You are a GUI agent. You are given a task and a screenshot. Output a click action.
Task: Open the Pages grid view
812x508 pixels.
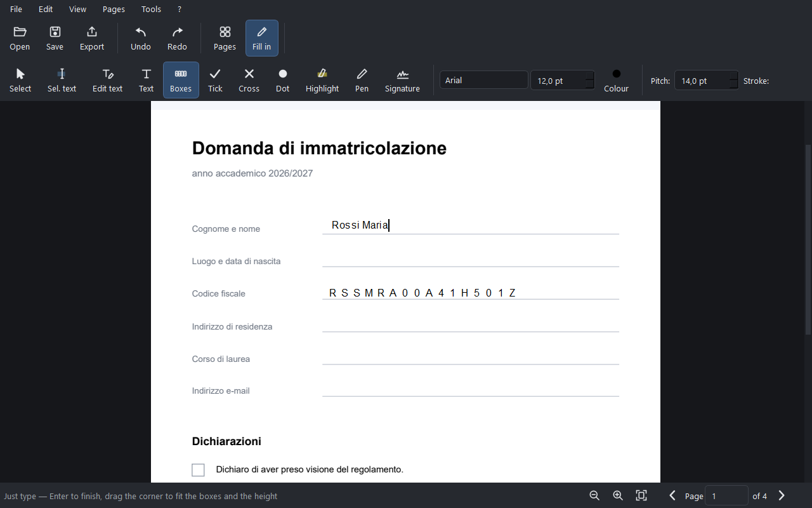pyautogui.click(x=225, y=38)
